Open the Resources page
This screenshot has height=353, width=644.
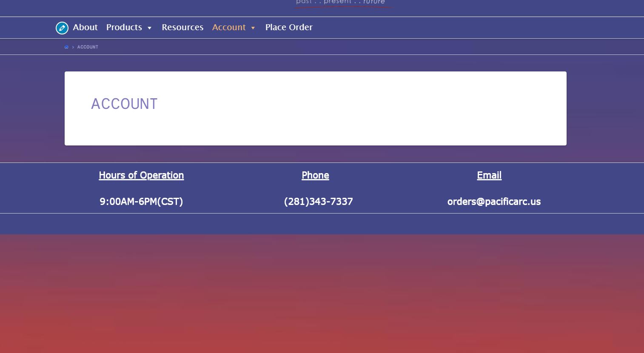click(x=182, y=27)
